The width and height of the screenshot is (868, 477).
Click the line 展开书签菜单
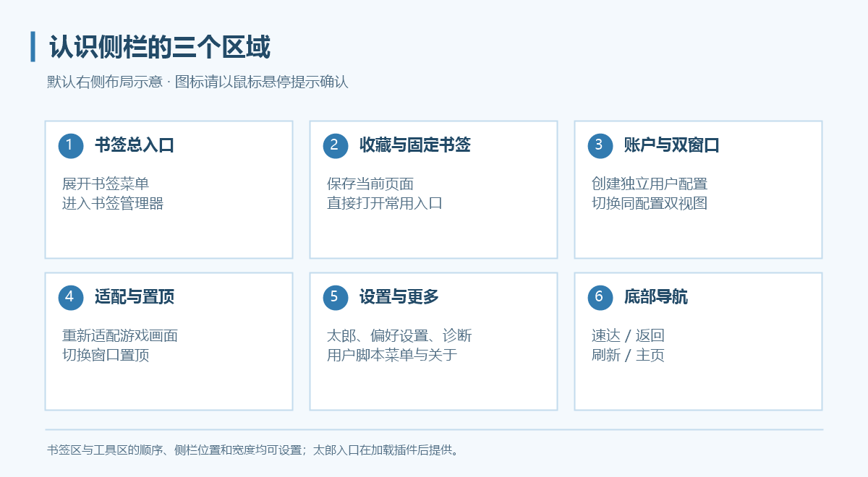coord(106,184)
